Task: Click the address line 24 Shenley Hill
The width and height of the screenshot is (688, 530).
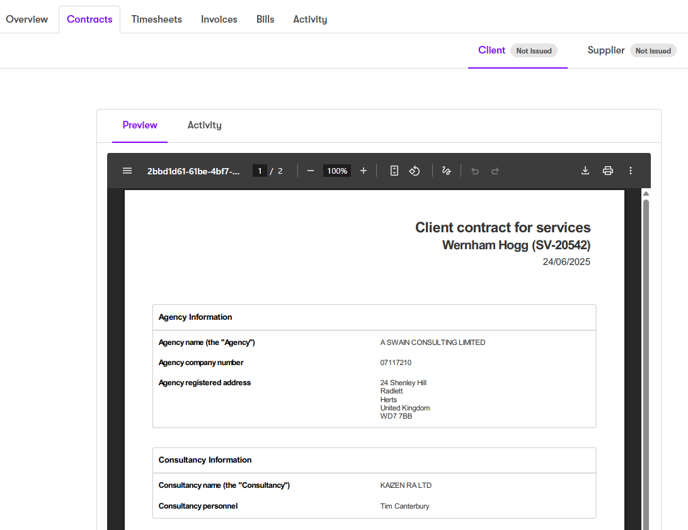Action: point(403,383)
